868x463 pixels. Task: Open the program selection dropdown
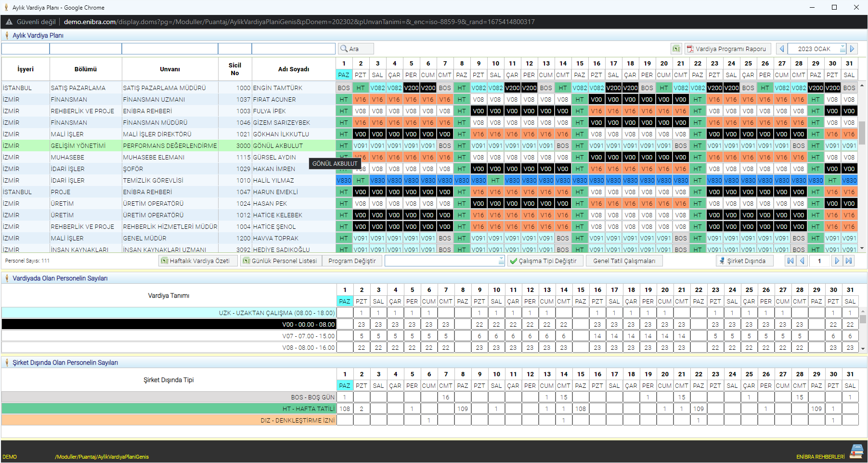pyautogui.click(x=501, y=261)
